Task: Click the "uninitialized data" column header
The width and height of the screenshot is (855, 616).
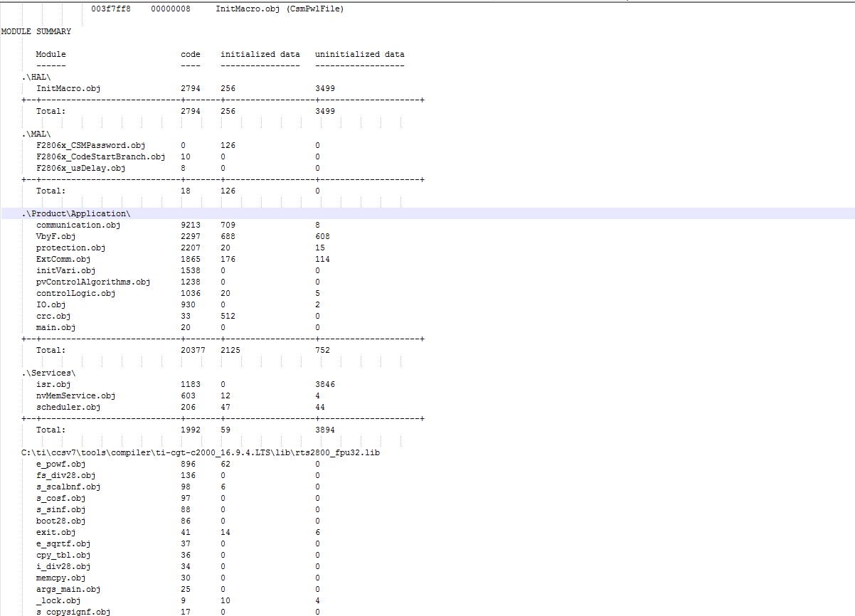Action: pos(360,54)
